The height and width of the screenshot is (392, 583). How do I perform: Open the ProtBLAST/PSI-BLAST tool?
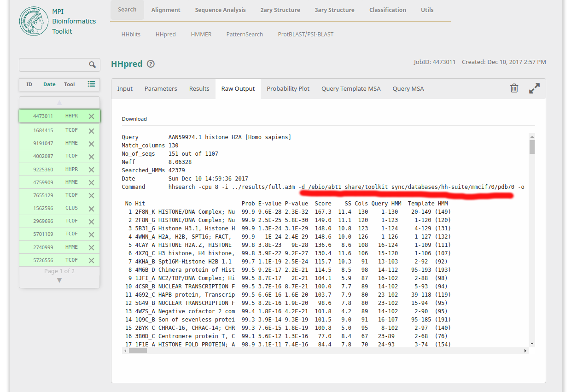coord(305,34)
